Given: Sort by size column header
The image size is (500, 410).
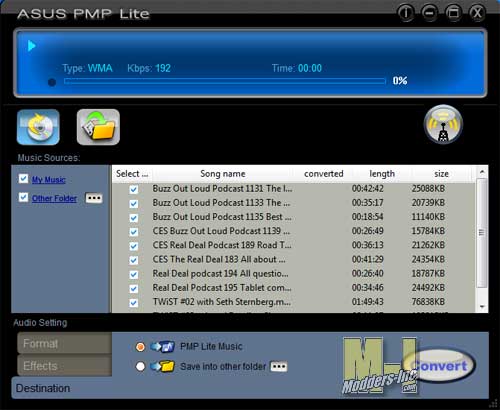Looking at the screenshot, I should click(x=441, y=174).
